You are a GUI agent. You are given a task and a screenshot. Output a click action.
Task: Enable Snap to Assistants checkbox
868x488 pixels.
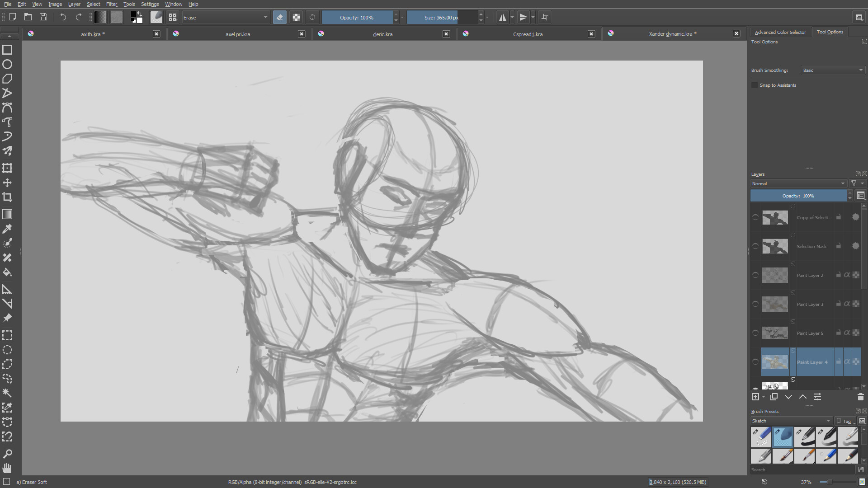[x=755, y=85]
